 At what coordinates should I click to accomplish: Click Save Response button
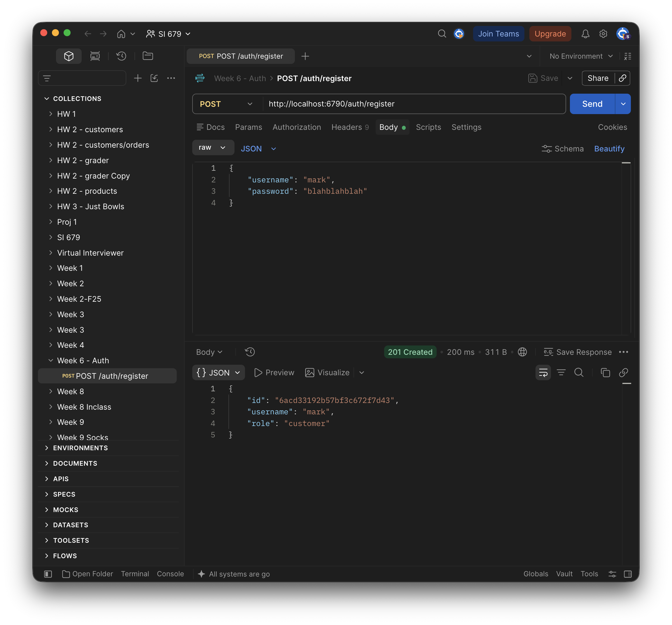577,352
